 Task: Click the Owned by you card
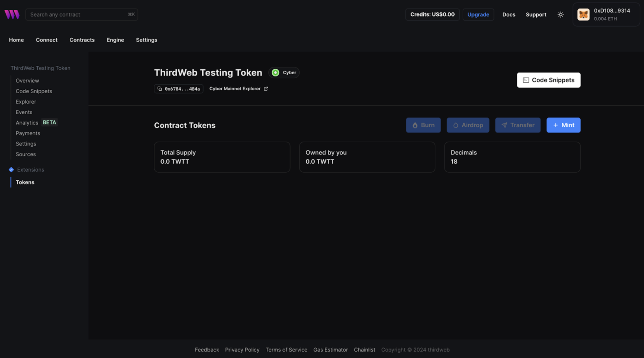367,157
